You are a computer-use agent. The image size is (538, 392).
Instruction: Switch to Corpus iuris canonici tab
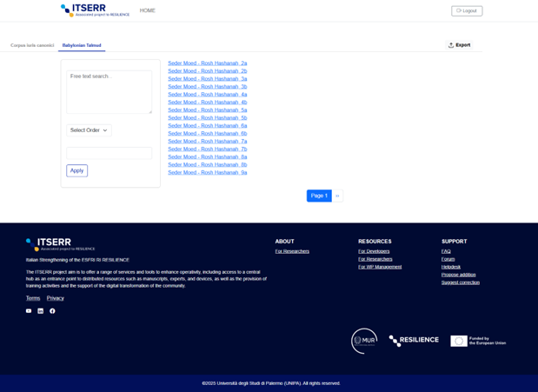pos(32,45)
